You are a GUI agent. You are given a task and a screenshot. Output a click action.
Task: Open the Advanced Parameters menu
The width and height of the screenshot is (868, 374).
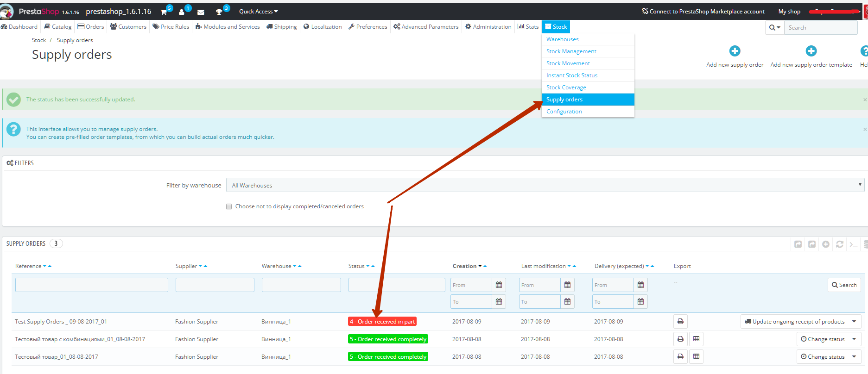pyautogui.click(x=426, y=27)
